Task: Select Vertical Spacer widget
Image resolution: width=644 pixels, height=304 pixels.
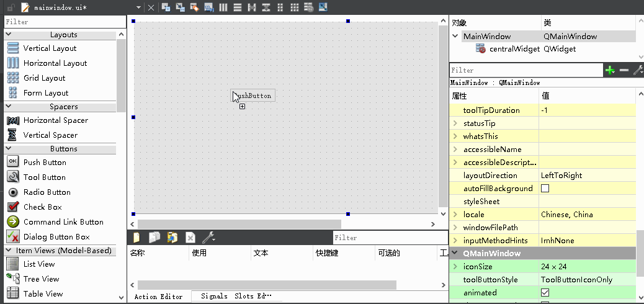Action: pyautogui.click(x=50, y=135)
